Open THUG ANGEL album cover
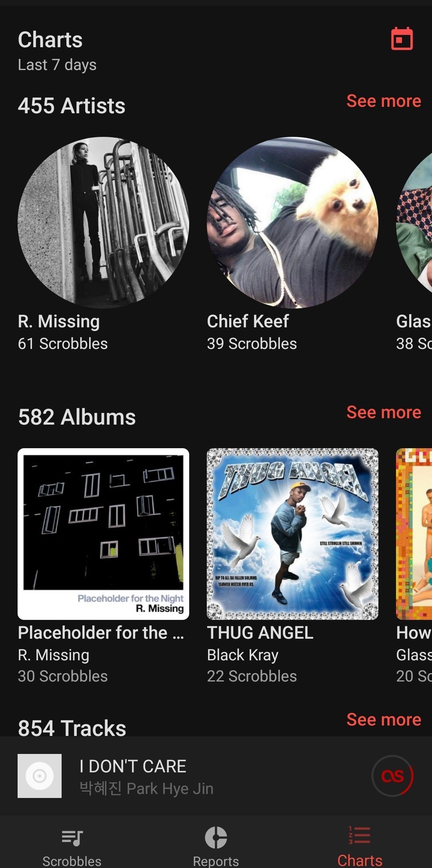 click(x=292, y=534)
